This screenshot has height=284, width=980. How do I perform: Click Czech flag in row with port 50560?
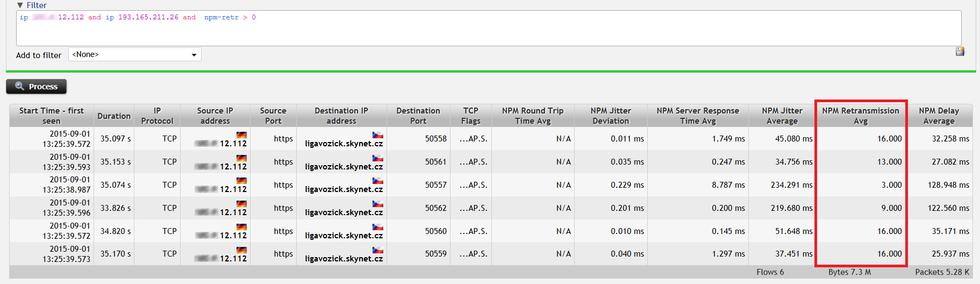[x=377, y=227]
